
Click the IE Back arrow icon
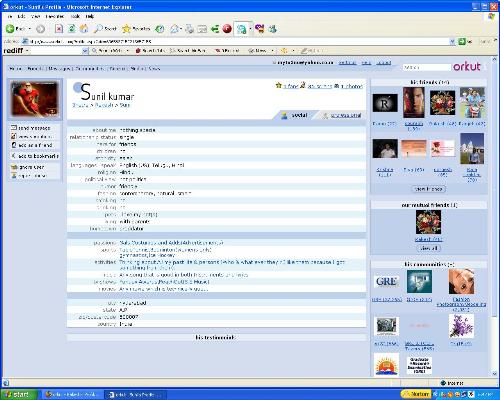[10, 29]
